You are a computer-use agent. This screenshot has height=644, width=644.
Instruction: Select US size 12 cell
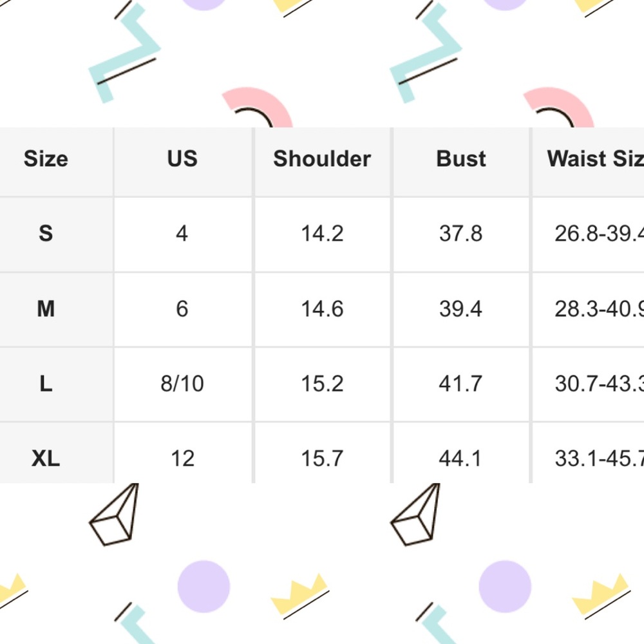click(x=182, y=459)
